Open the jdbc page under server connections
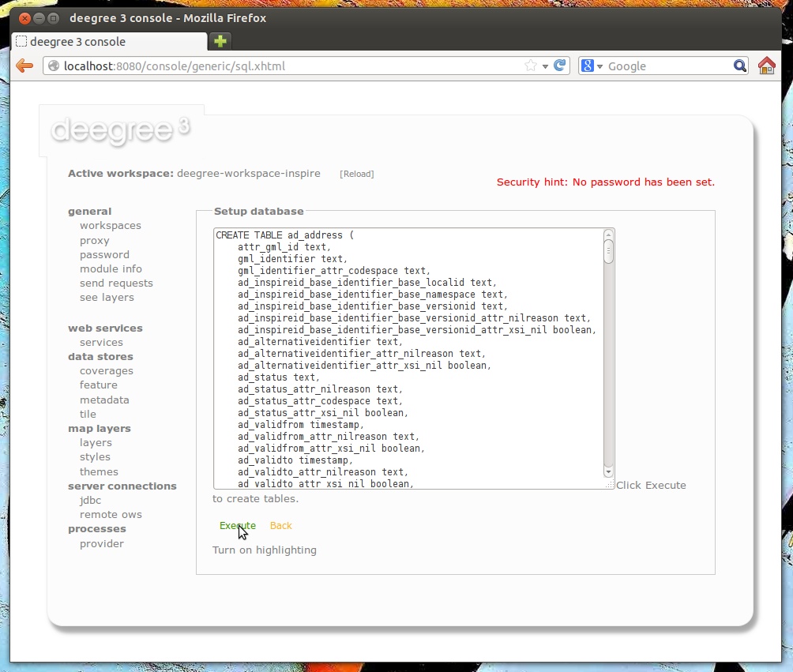Viewport: 793px width, 672px height. pyautogui.click(x=90, y=500)
